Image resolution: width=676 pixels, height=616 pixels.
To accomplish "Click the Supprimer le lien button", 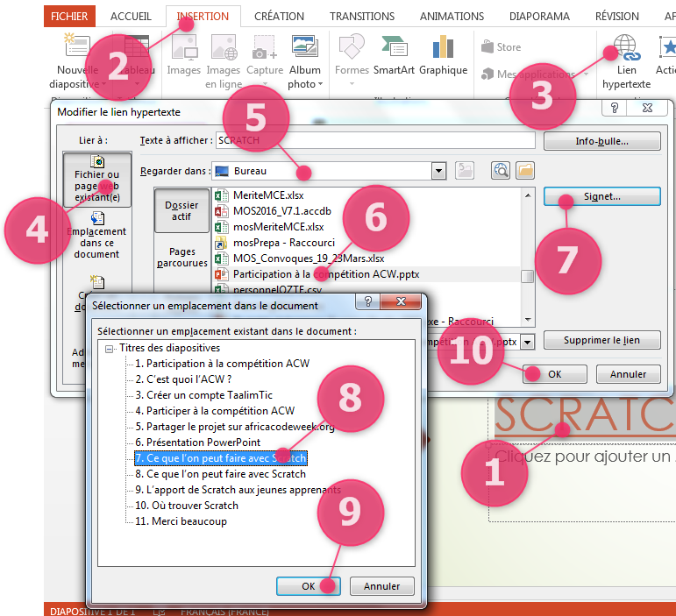I will click(601, 340).
